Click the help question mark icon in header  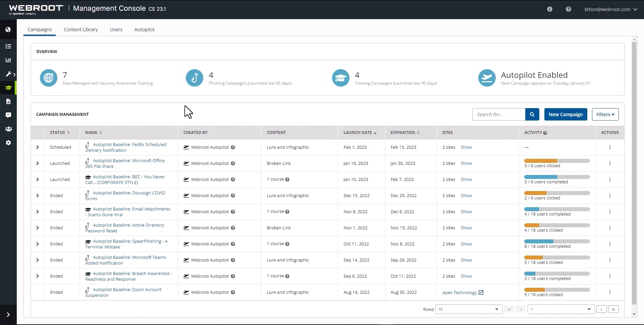(x=568, y=9)
